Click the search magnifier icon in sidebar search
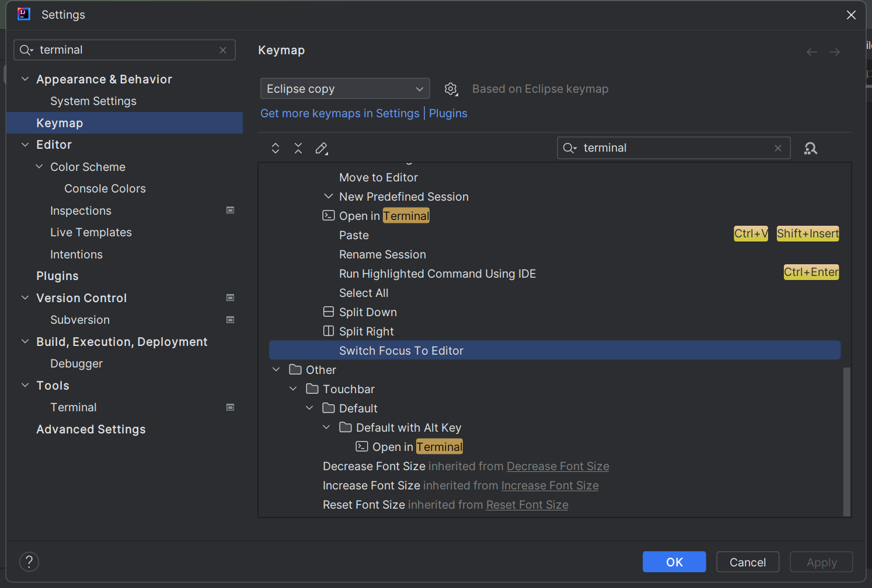Image resolution: width=872 pixels, height=588 pixels. pos(26,50)
